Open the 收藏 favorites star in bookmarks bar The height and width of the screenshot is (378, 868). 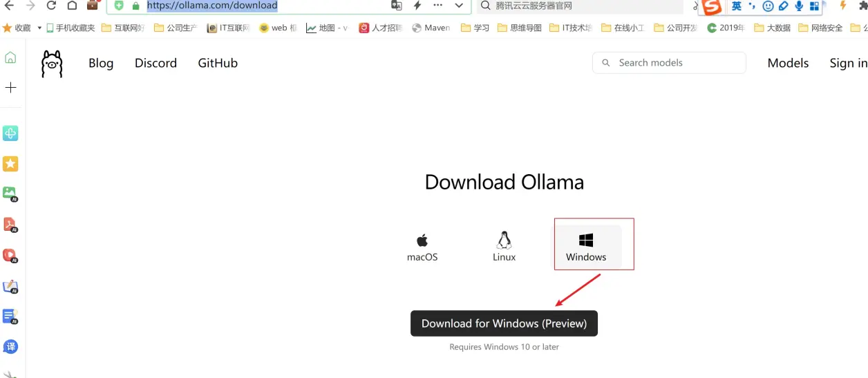tap(17, 28)
